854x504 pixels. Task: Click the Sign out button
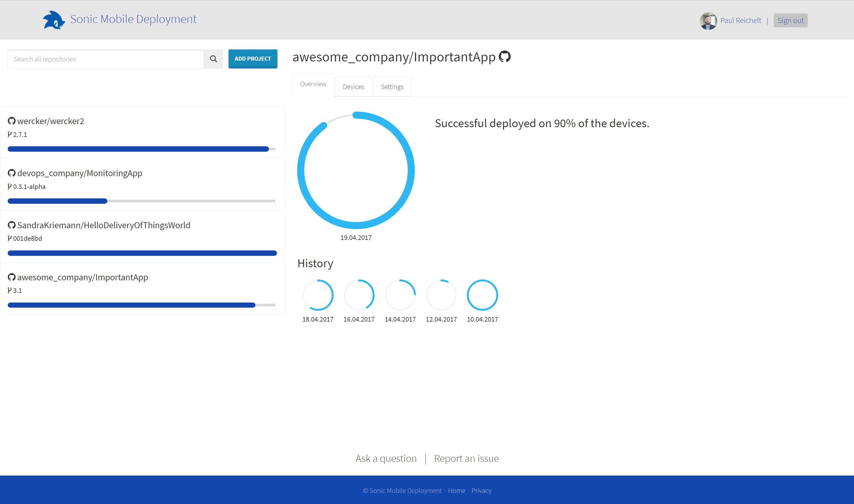(790, 21)
